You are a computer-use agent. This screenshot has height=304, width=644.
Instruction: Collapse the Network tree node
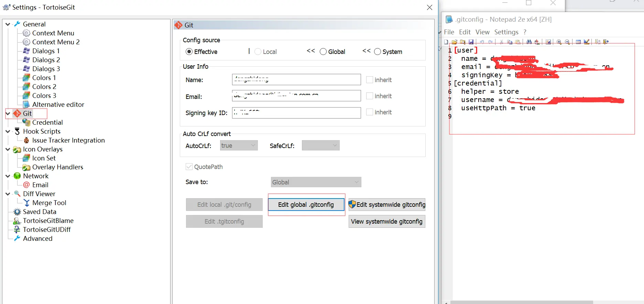click(8, 176)
